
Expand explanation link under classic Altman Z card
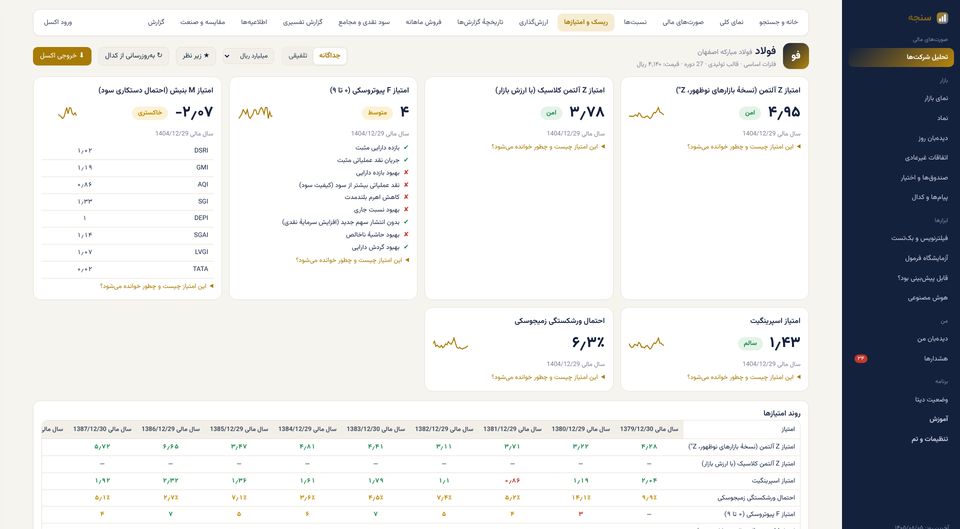click(x=548, y=147)
